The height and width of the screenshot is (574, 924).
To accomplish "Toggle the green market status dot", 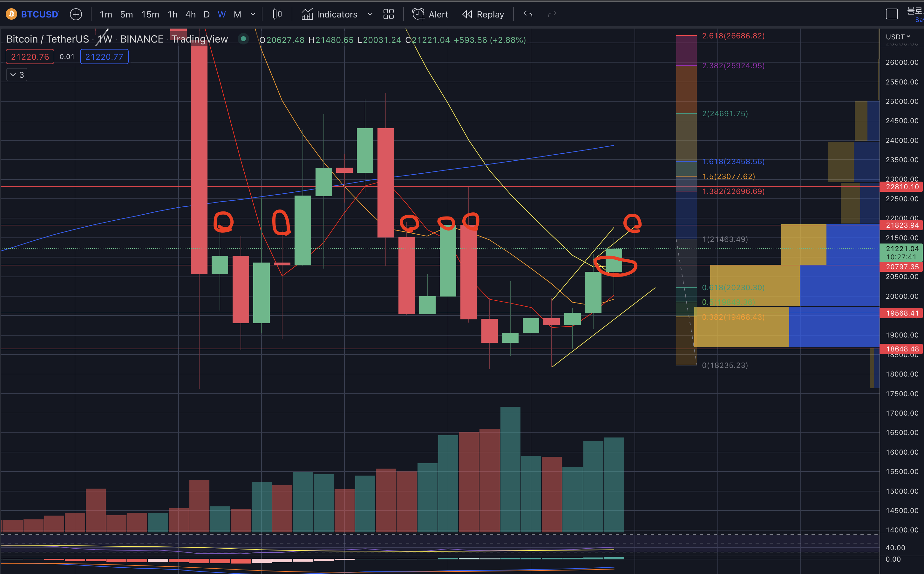I will (243, 39).
